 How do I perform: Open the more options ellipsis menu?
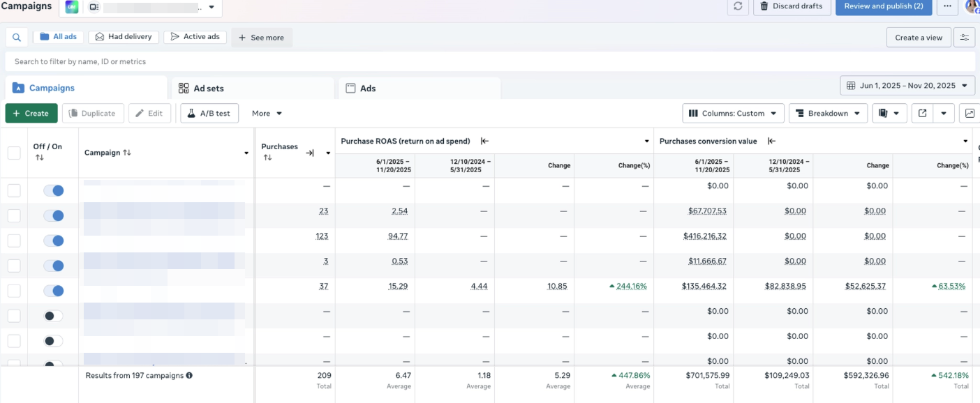[x=946, y=7]
